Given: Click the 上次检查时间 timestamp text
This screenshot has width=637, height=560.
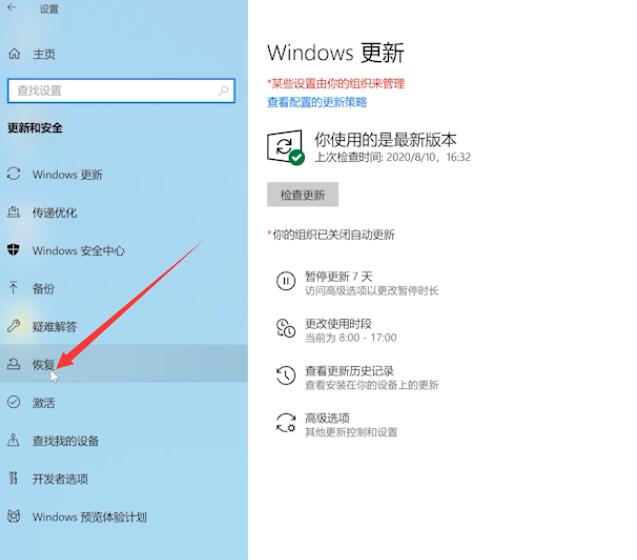Looking at the screenshot, I should (392, 157).
